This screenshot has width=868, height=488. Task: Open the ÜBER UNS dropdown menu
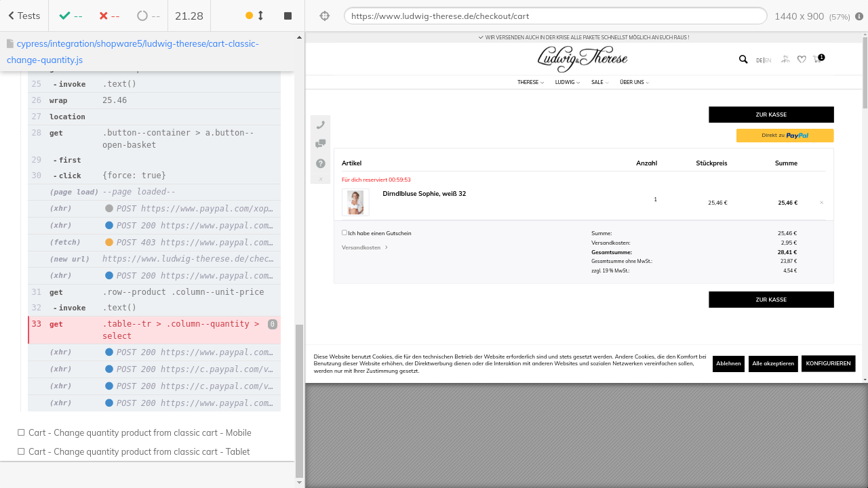tap(634, 82)
